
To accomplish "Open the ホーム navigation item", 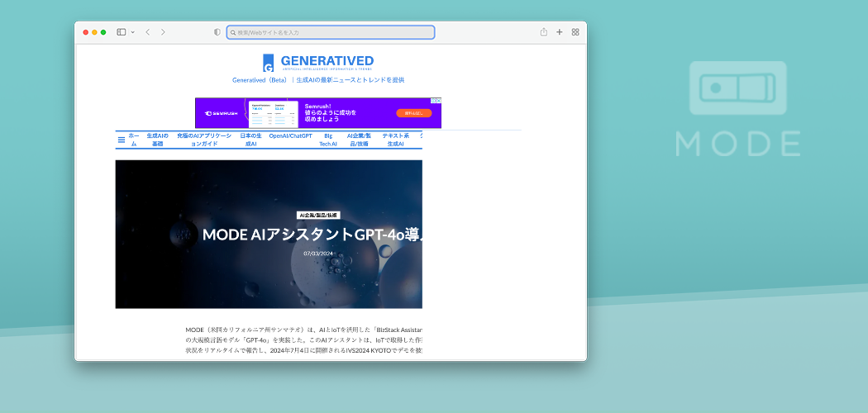I will tap(134, 139).
